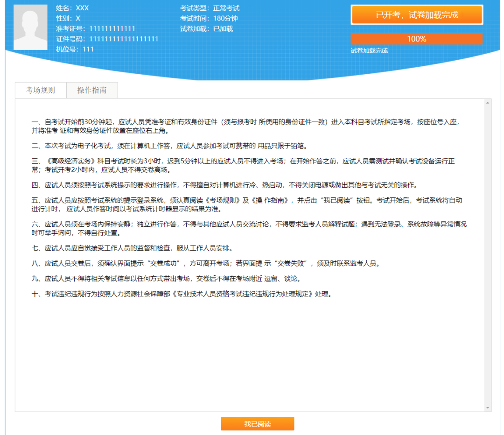Screen dimensions: 504x435
Task: Click the 100% loading progress bar
Action: tap(416, 39)
